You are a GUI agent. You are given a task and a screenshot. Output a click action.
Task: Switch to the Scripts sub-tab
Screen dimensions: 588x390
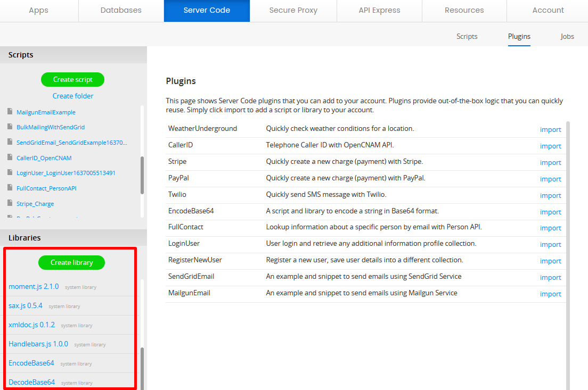[467, 36]
